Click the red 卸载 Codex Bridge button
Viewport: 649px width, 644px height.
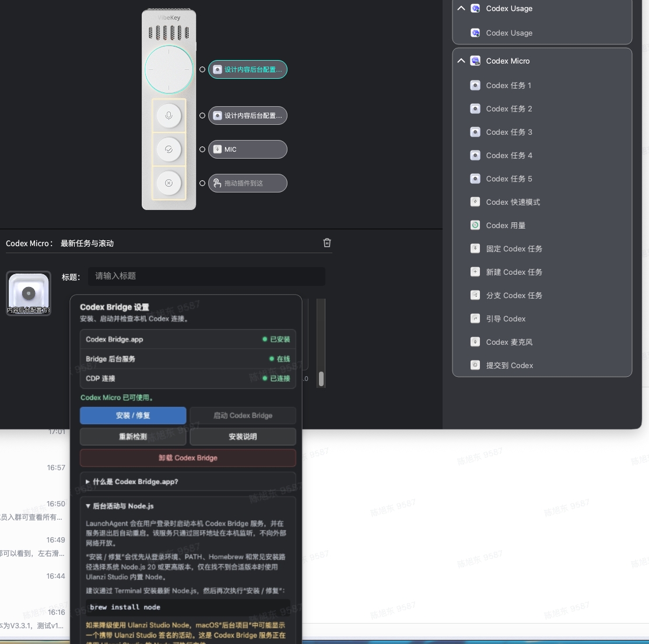pos(188,458)
